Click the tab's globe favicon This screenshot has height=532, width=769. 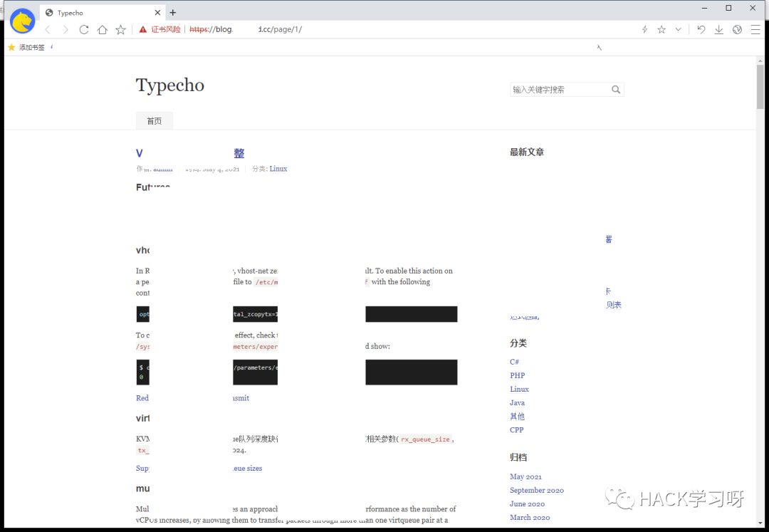point(49,13)
